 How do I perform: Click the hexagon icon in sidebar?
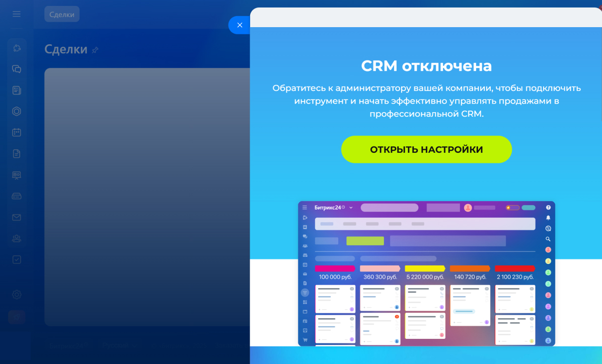pyautogui.click(x=17, y=111)
